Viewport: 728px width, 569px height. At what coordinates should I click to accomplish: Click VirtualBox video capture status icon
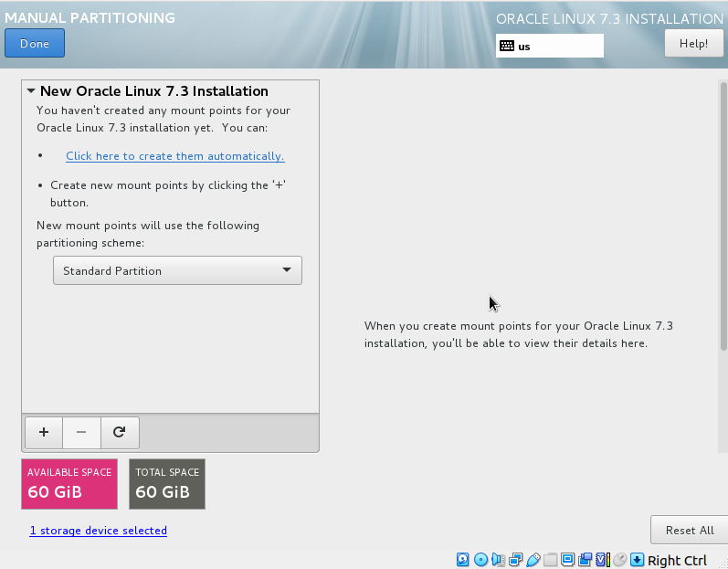click(x=585, y=560)
